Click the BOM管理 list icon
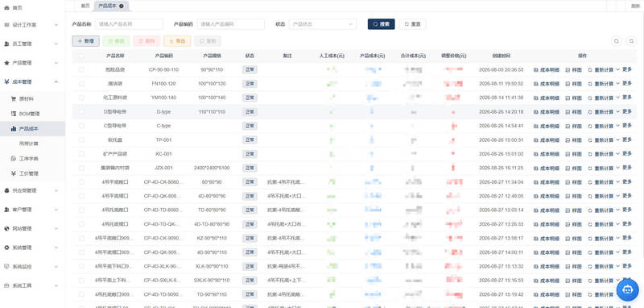 (13, 114)
